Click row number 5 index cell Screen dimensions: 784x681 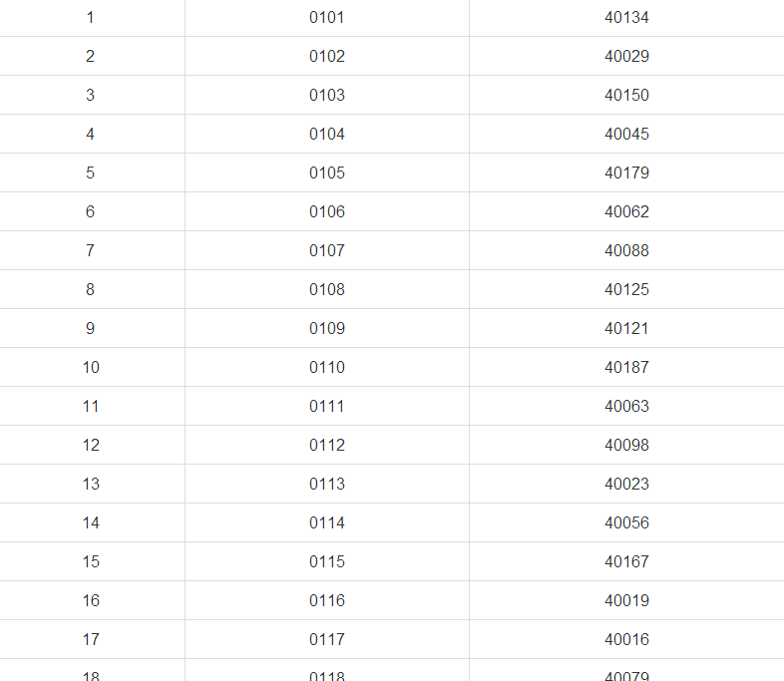point(90,172)
